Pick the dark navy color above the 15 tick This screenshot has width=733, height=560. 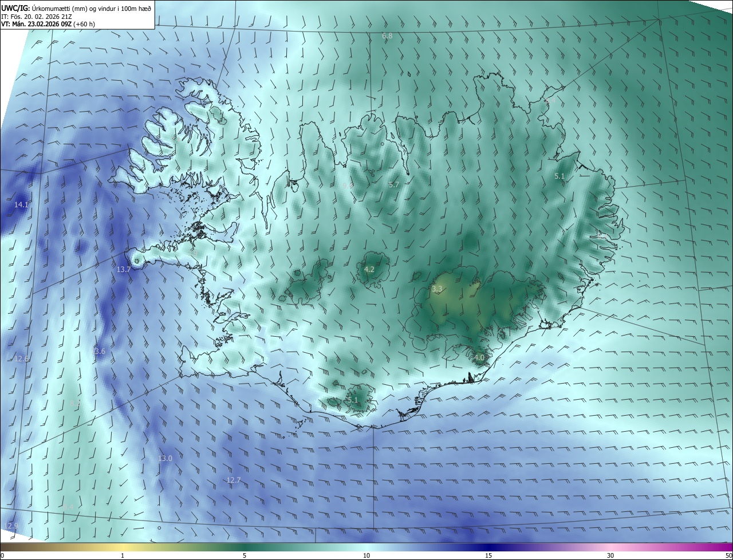pyautogui.click(x=488, y=547)
